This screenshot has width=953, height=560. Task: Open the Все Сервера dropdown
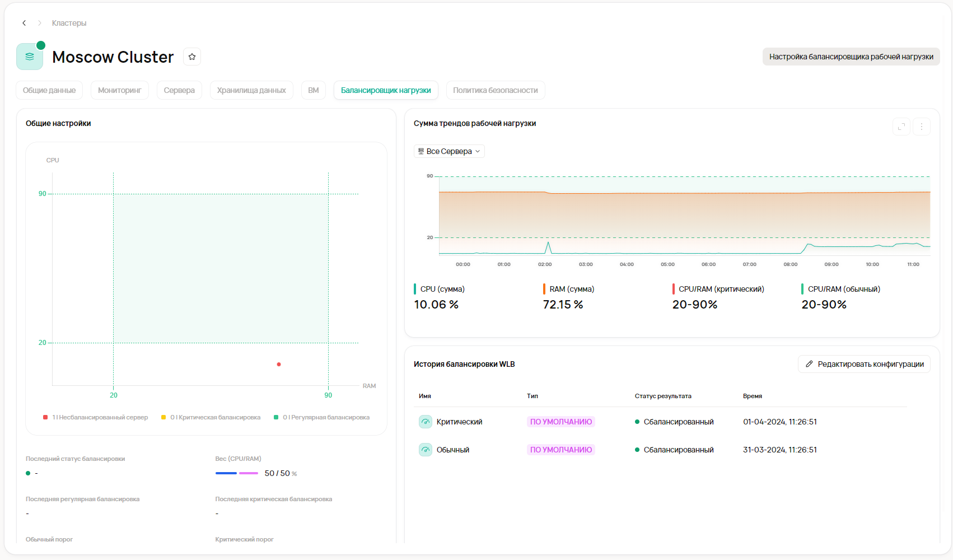[x=449, y=151]
